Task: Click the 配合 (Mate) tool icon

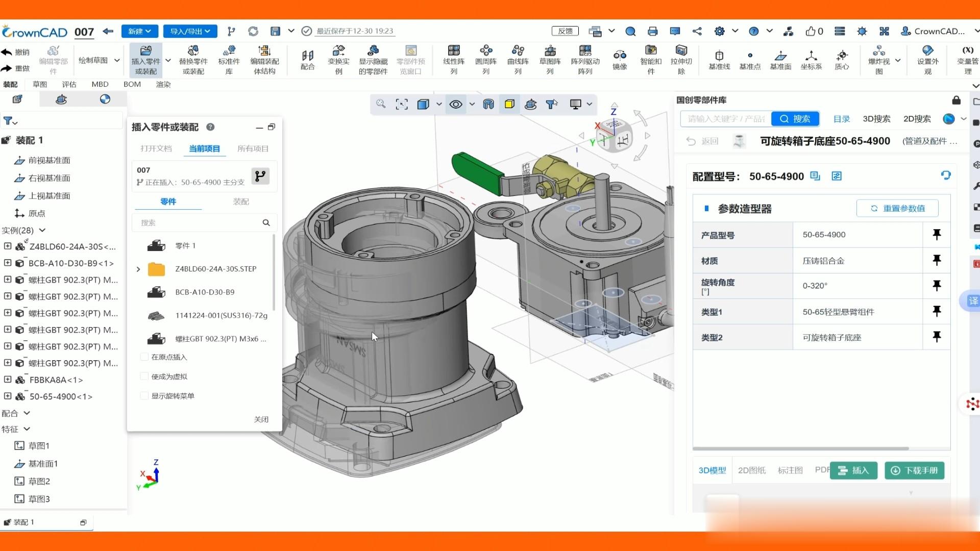Action: (307, 56)
